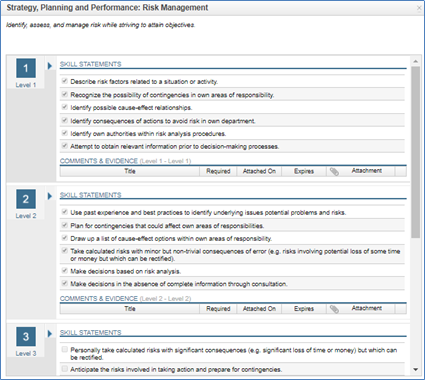Toggle 'Plan for contingencies' checkbox
The width and height of the screenshot is (425, 380).
(x=65, y=225)
